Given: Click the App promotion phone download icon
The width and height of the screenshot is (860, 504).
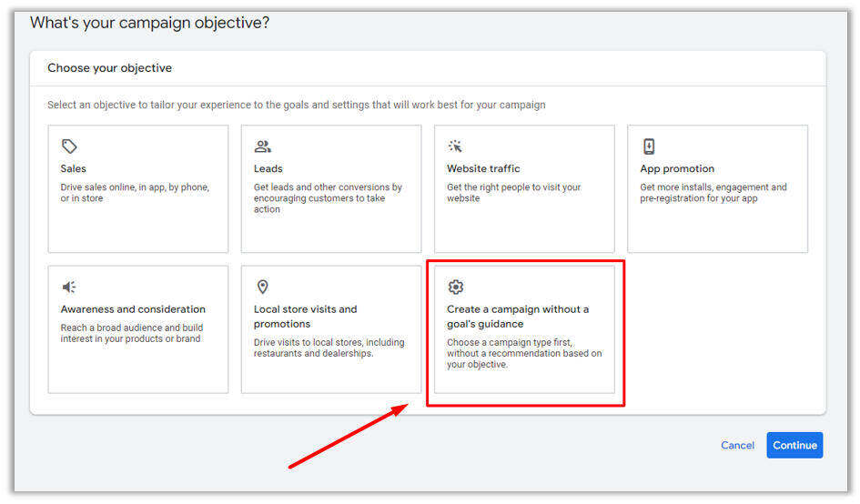Looking at the screenshot, I should (649, 146).
